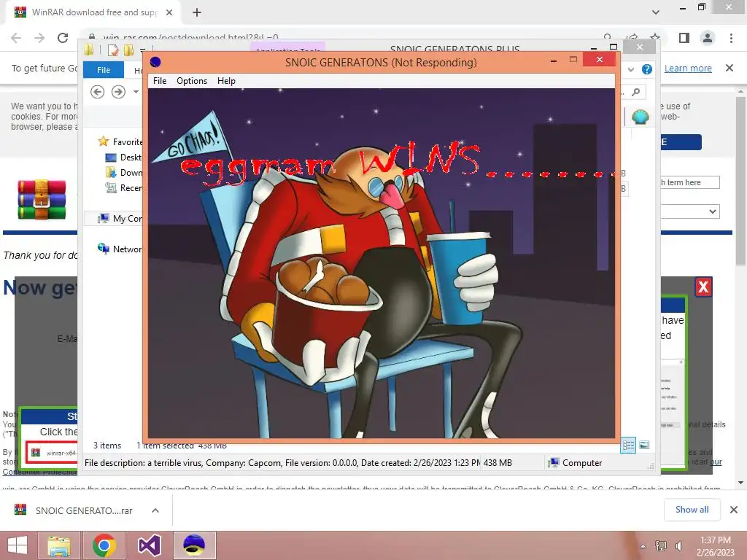Open a new Chrome tab
This screenshot has width=747, height=560.
point(197,12)
